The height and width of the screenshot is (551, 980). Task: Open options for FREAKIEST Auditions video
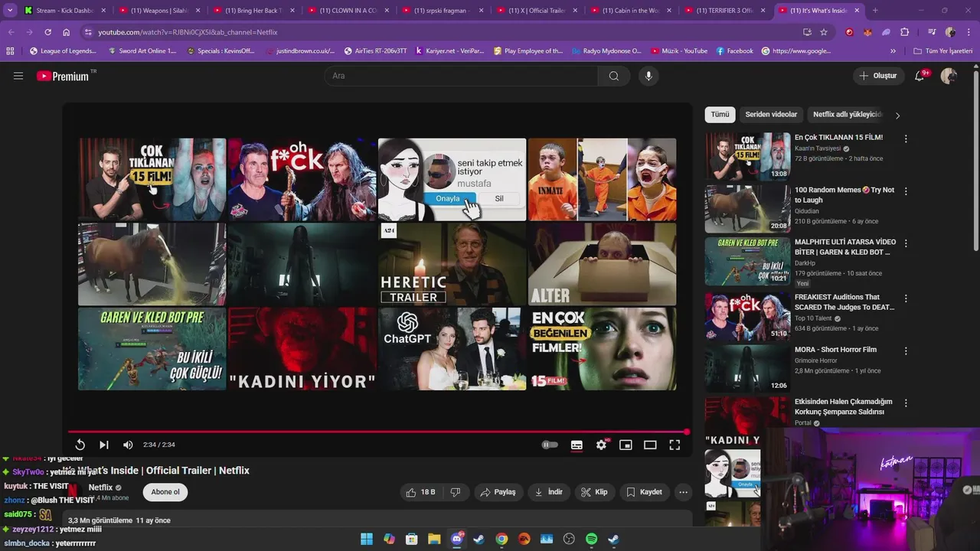(x=906, y=298)
